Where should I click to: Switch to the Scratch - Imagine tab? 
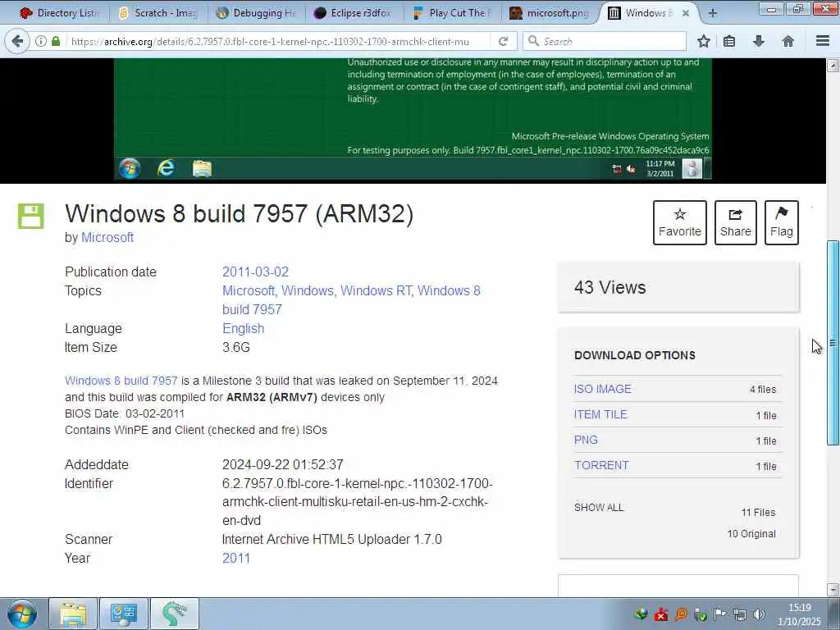coord(158,13)
